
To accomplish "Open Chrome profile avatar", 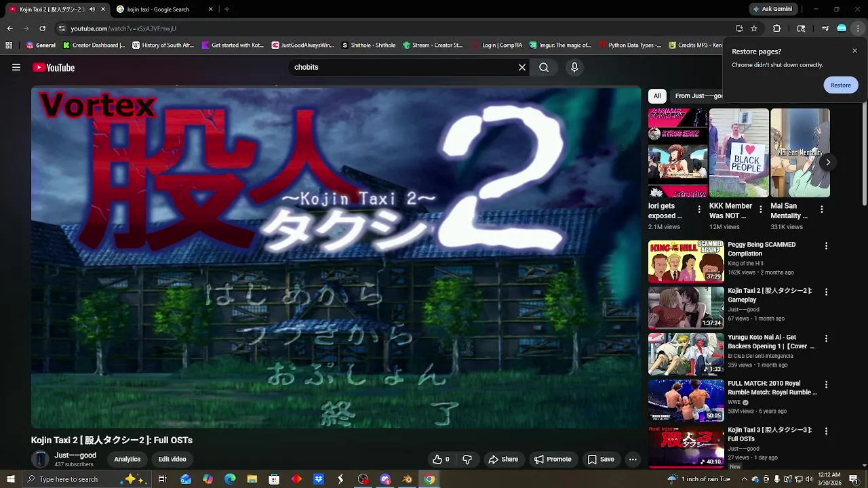I will tap(842, 28).
